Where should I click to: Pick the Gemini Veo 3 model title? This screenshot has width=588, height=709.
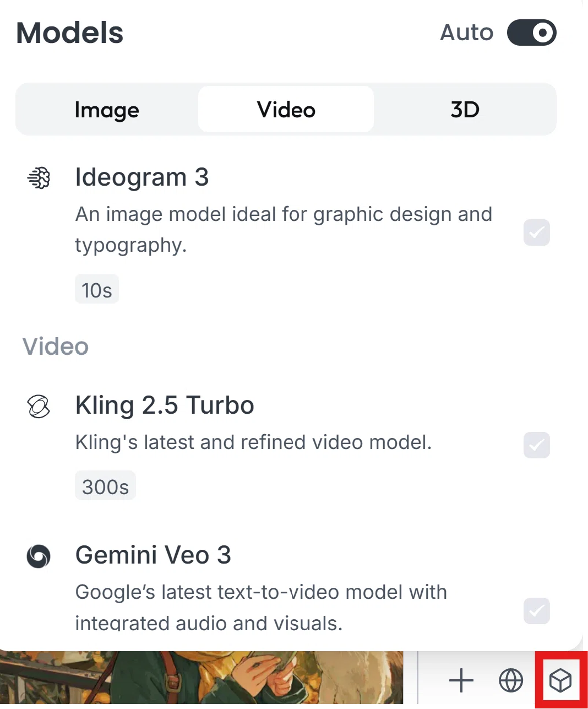(153, 555)
